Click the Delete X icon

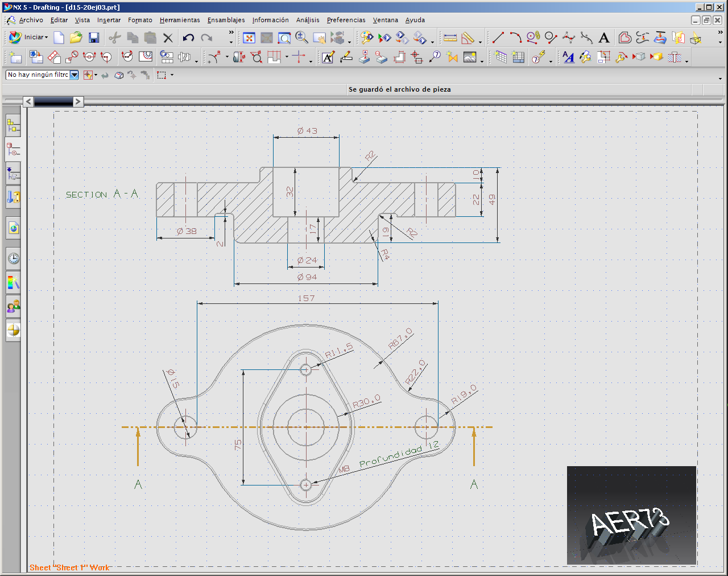pos(168,38)
